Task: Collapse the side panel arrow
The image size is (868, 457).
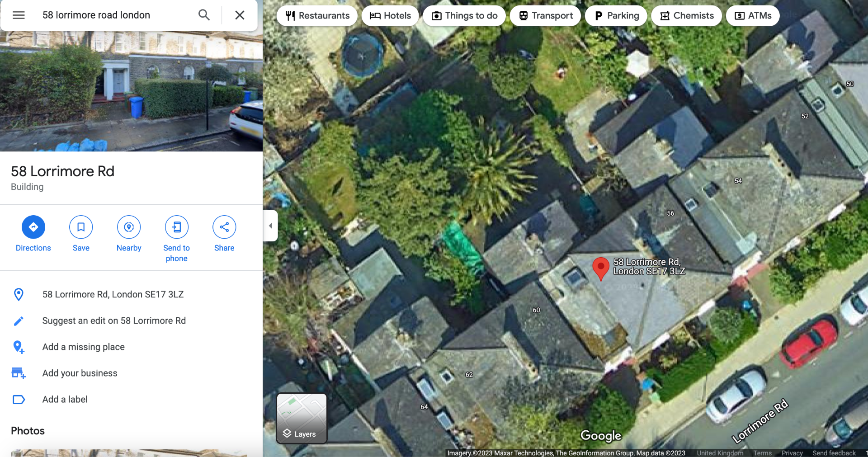Action: [x=270, y=226]
